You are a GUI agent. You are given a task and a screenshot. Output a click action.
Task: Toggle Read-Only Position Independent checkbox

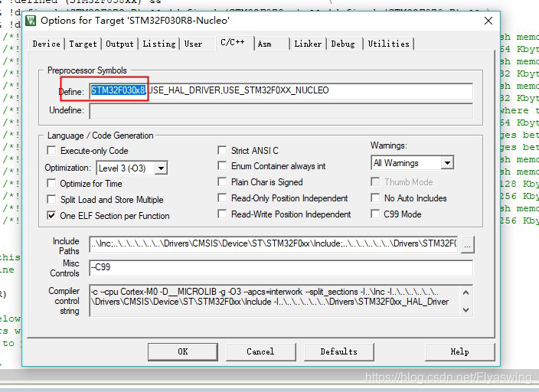pos(222,198)
